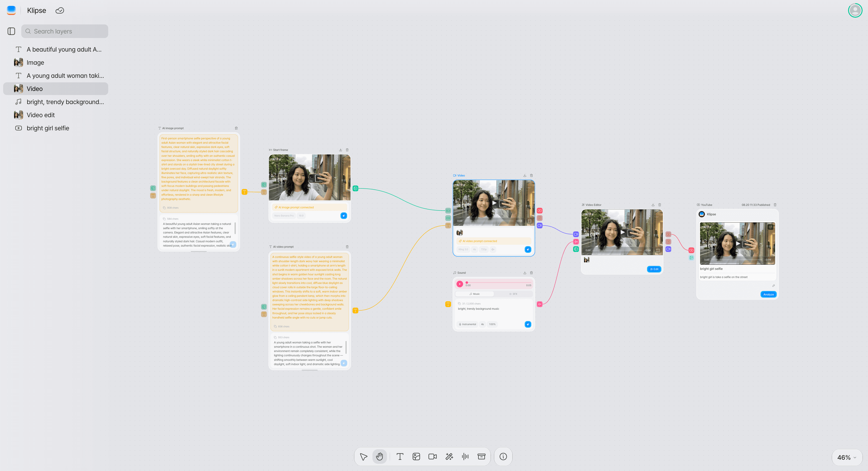Delete the AI video prompt node
868x471 pixels.
[347, 247]
